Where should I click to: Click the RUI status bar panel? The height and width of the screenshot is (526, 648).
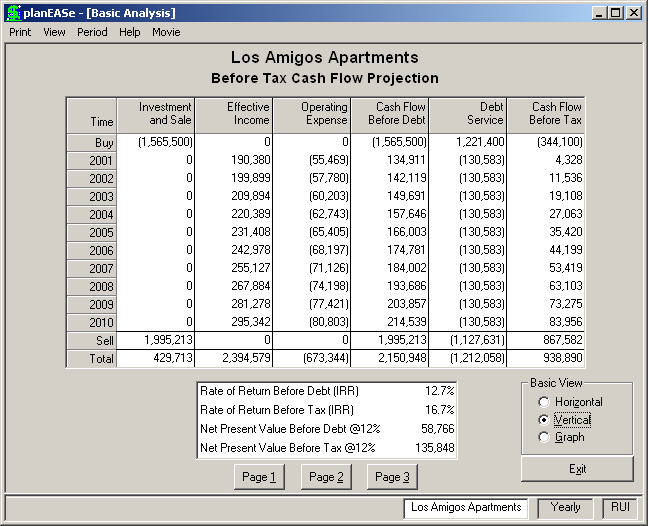click(620, 507)
